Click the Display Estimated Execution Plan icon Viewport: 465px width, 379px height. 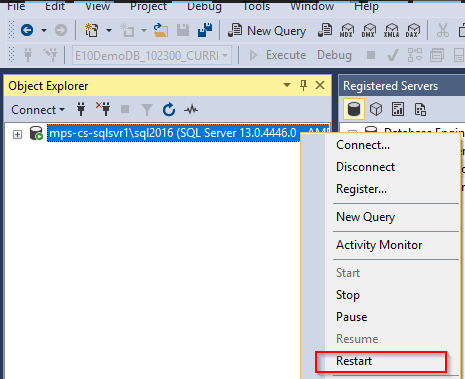pyautogui.click(x=415, y=55)
